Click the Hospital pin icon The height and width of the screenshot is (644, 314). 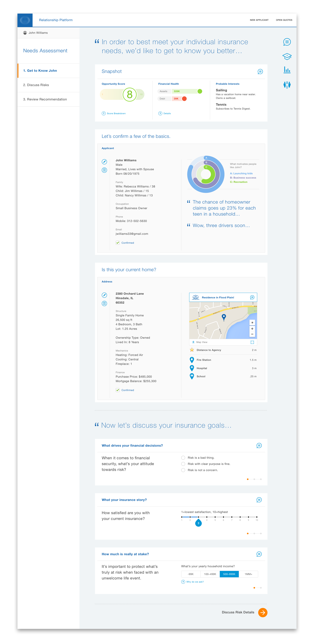click(192, 368)
